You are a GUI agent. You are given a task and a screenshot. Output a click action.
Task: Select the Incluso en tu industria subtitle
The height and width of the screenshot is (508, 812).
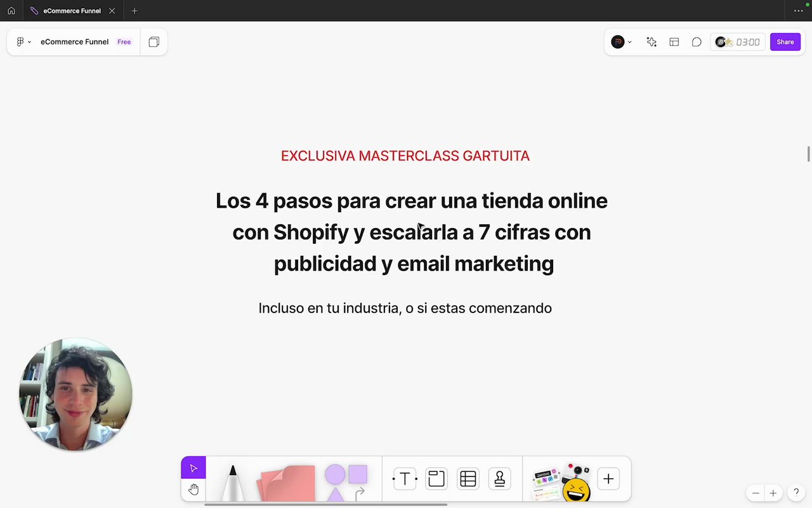(405, 308)
